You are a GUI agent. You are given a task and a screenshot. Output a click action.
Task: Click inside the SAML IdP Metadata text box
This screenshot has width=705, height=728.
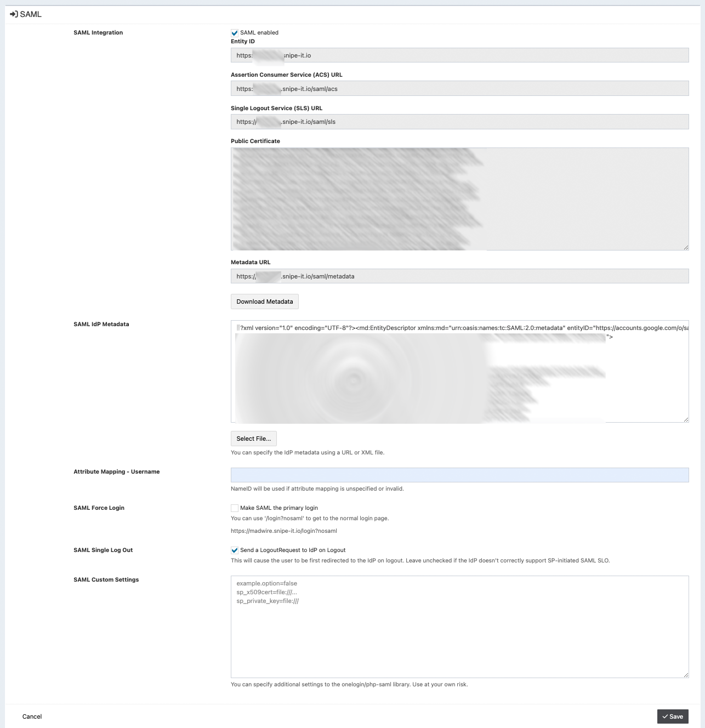click(460, 371)
